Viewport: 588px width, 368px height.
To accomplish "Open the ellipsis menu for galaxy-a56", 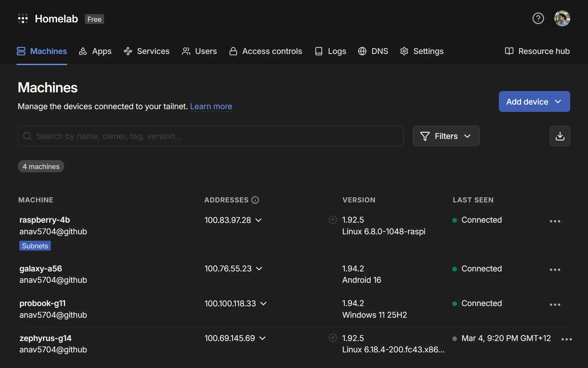I will [x=555, y=270].
